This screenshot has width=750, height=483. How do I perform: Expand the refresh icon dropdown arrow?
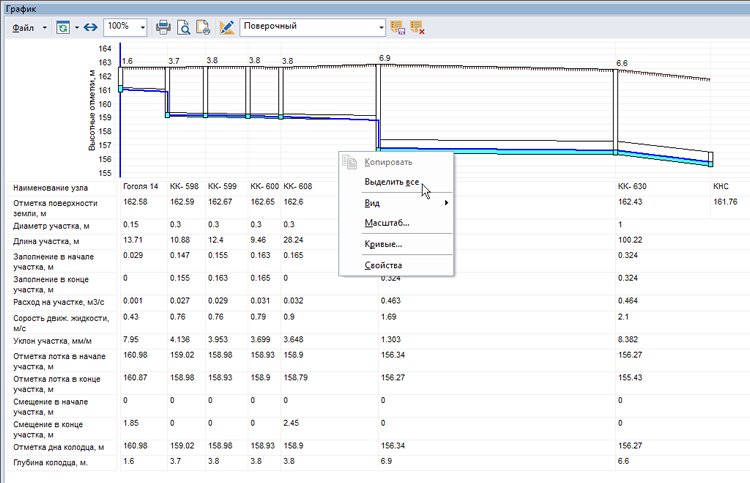tap(75, 27)
